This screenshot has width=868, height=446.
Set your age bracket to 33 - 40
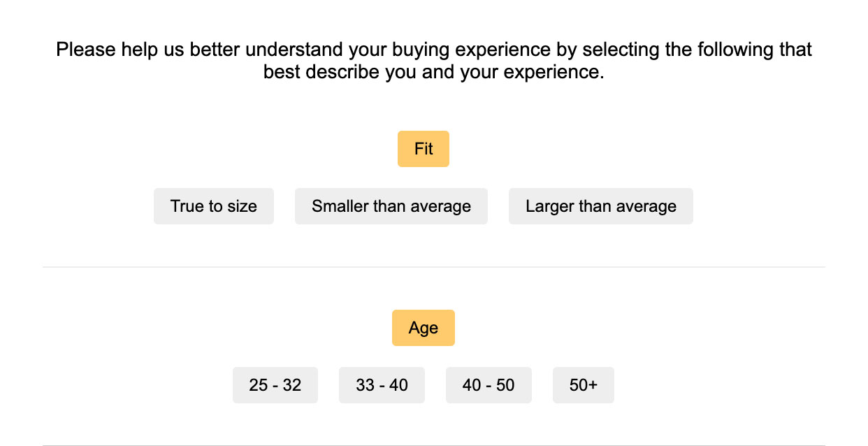382,385
